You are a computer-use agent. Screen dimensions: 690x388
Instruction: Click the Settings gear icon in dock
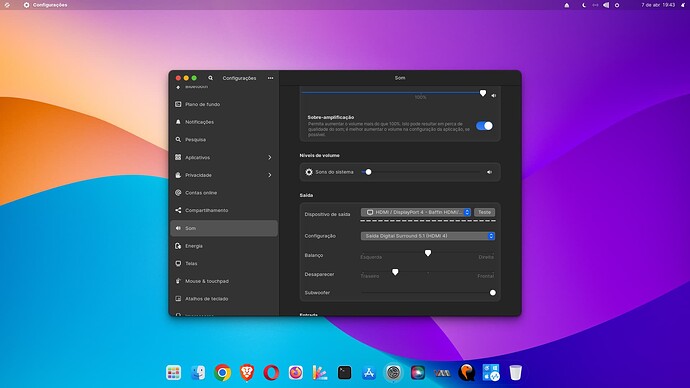pyautogui.click(x=393, y=373)
